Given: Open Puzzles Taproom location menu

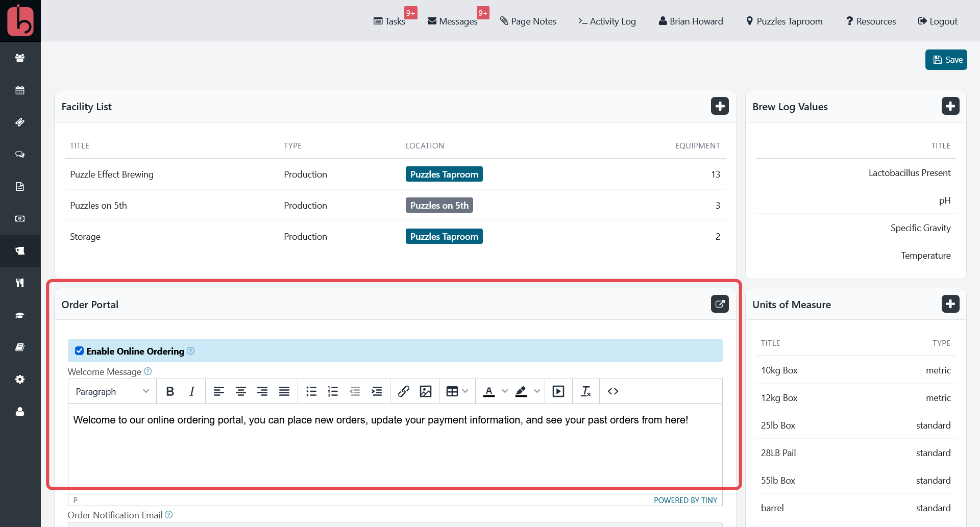Looking at the screenshot, I should click(785, 21).
